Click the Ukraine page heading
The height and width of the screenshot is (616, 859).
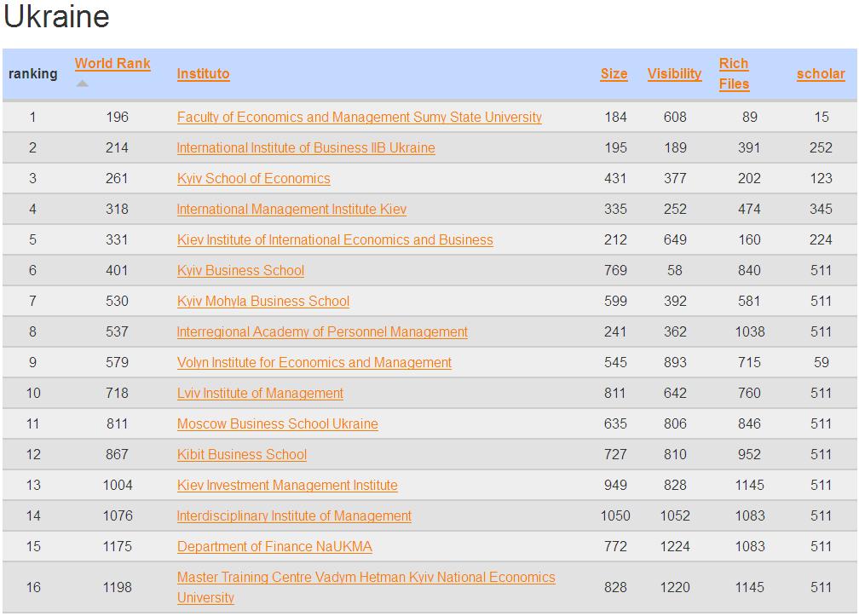click(56, 16)
